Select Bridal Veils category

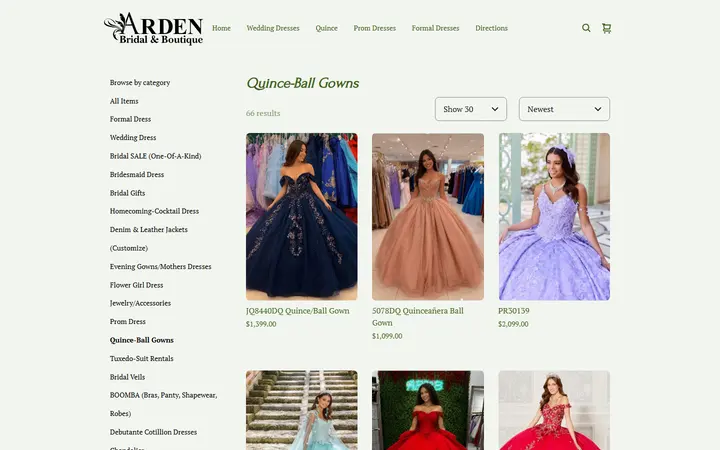(128, 377)
